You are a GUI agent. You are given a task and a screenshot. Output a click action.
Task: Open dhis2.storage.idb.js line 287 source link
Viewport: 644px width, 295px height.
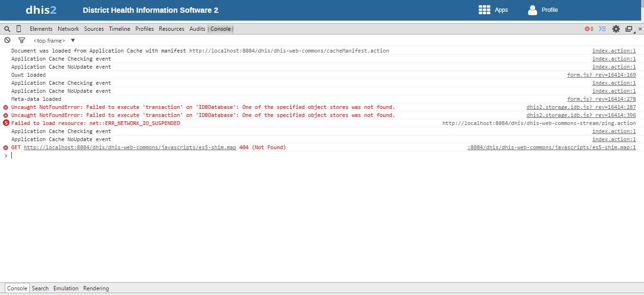pos(581,107)
